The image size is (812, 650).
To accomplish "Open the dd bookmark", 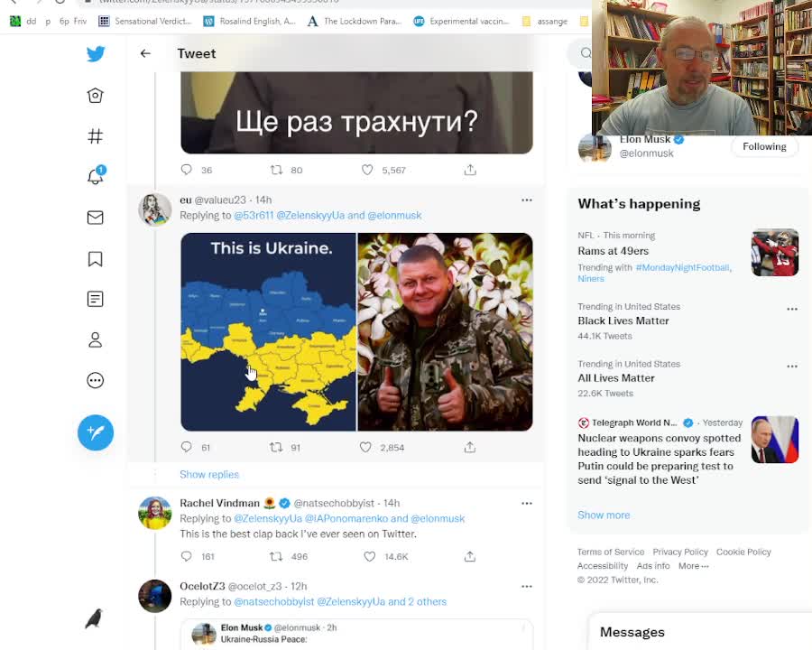I will (23, 22).
